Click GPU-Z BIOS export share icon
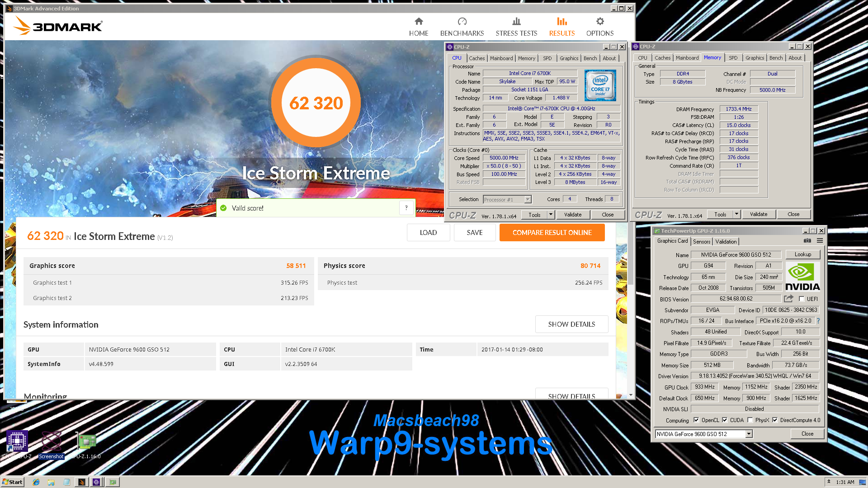The height and width of the screenshot is (488, 868). pos(788,299)
